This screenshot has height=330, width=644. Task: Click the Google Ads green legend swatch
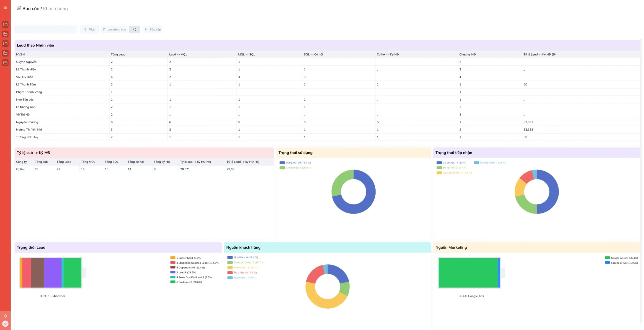click(x=607, y=258)
